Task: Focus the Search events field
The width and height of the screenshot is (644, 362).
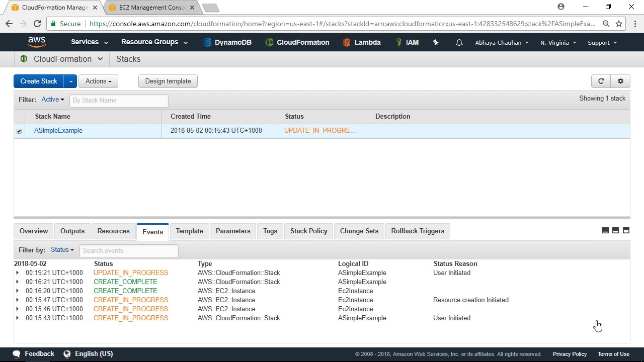Action: point(129,250)
